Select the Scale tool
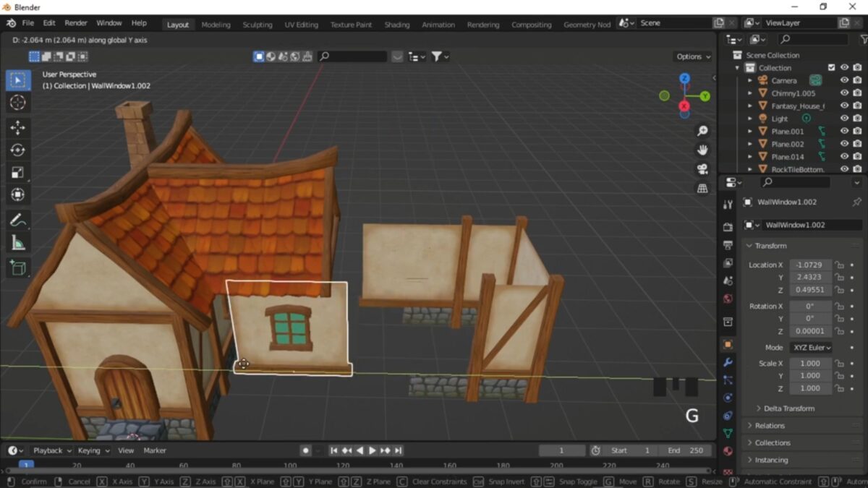The width and height of the screenshot is (868, 488). click(x=17, y=173)
